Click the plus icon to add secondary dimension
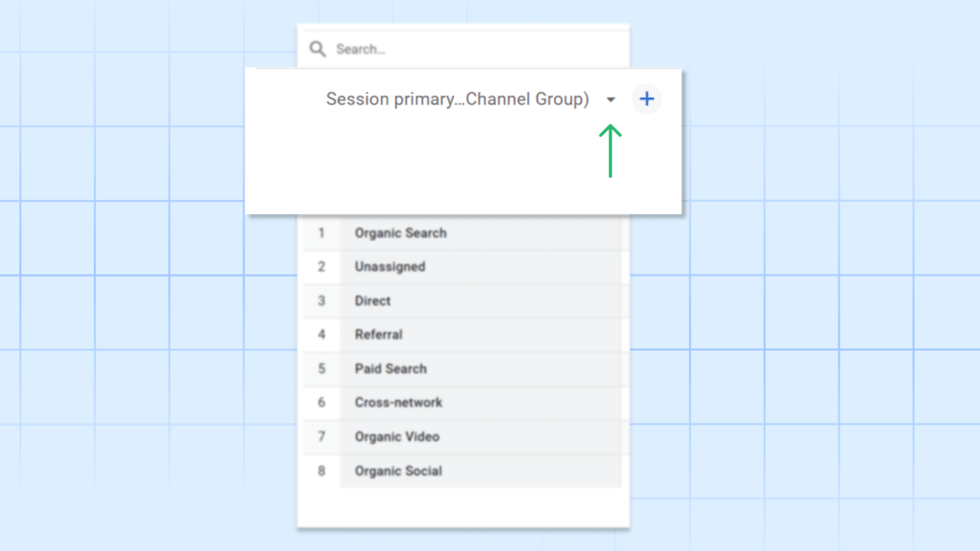 coord(647,99)
